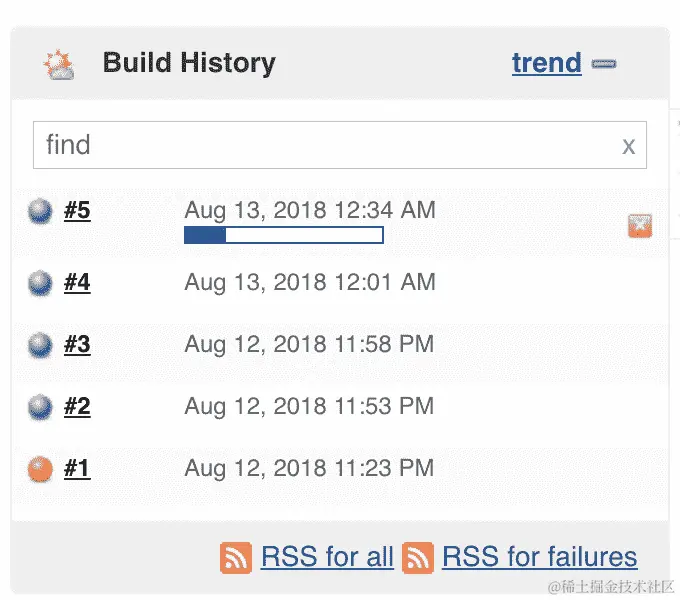Image resolution: width=680 pixels, height=600 pixels.
Task: Collapse the Build History panel
Action: [x=604, y=64]
